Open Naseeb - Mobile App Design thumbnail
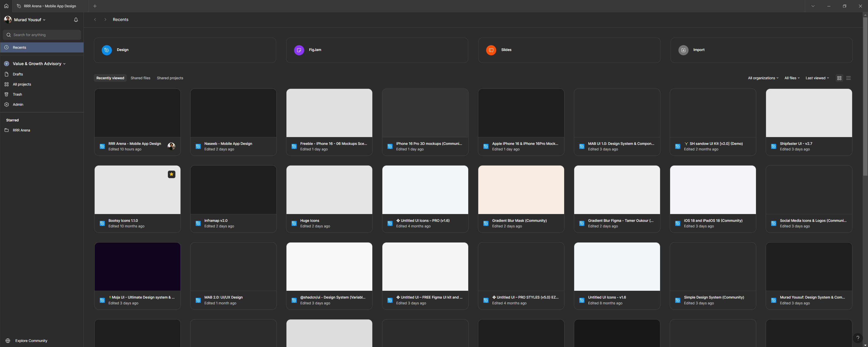Screen dimensions: 868x347 (233, 113)
